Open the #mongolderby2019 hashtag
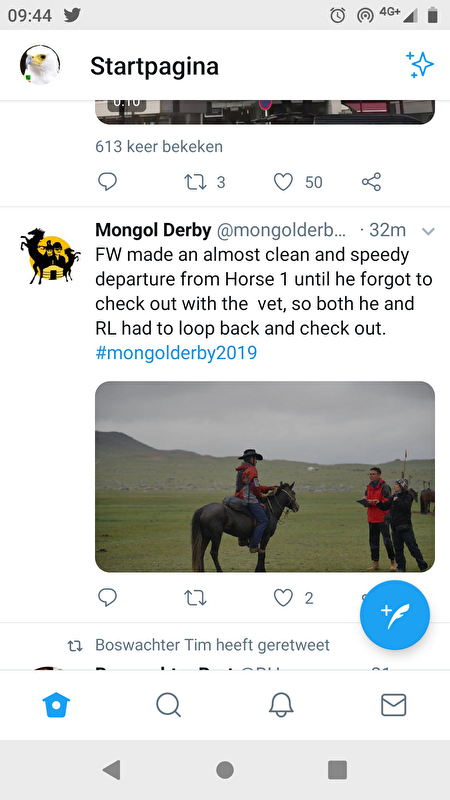 point(176,353)
